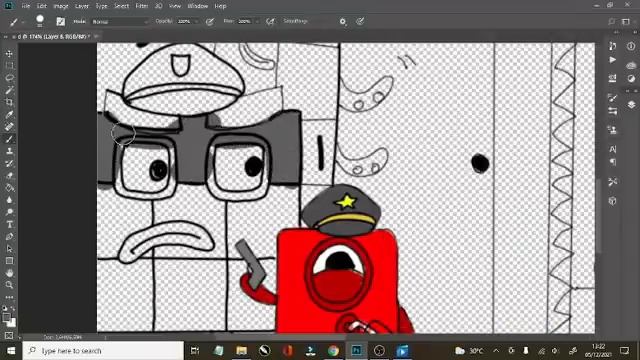This screenshot has width=640, height=360.
Task: Open the tool preset picker arrow
Action: pos(23,22)
